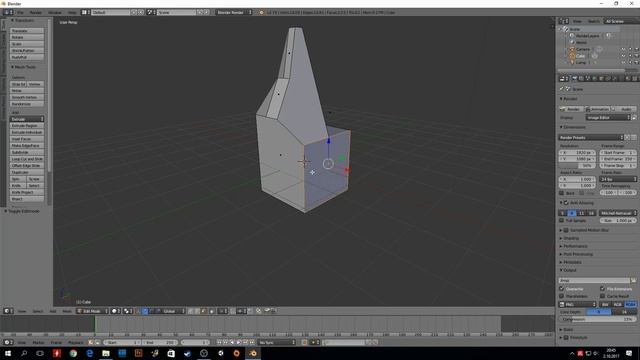
Task: Open the Display Image Editor dropdown
Action: (x=609, y=118)
